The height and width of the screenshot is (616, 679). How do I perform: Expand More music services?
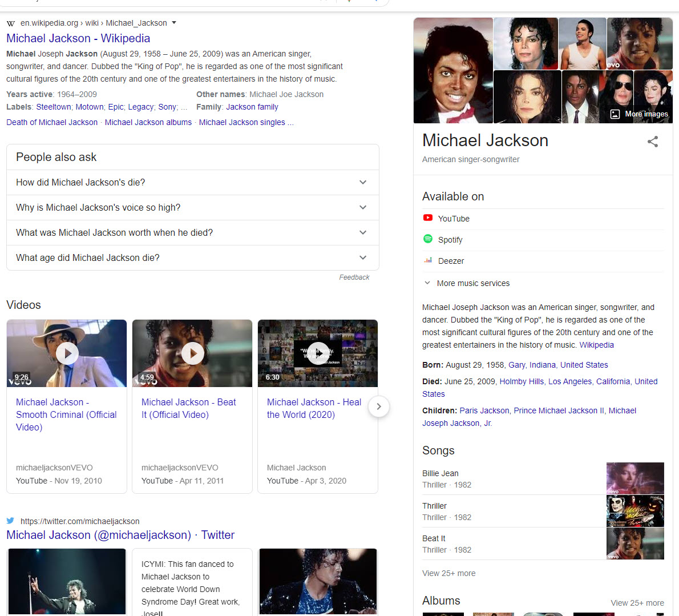pyautogui.click(x=466, y=283)
